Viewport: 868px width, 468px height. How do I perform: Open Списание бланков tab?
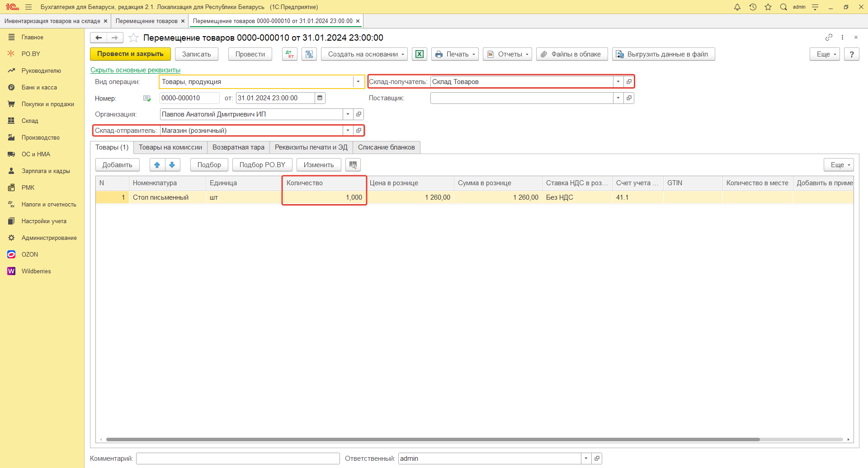point(387,147)
